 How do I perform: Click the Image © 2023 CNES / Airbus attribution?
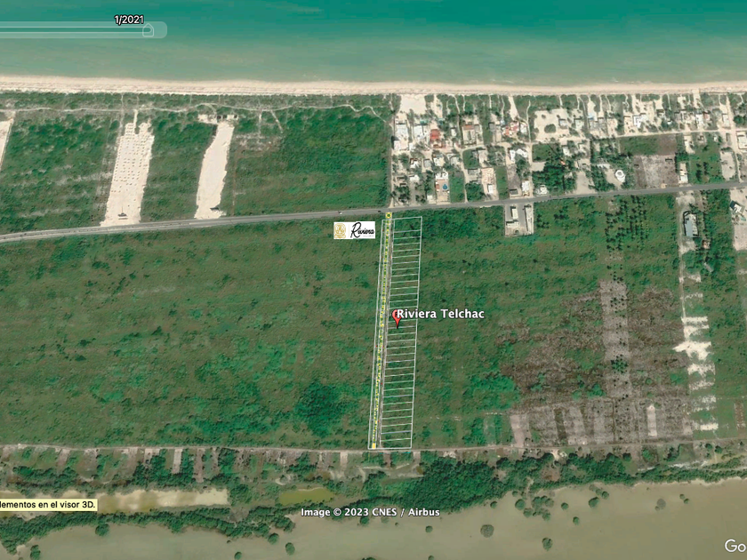pos(370,512)
